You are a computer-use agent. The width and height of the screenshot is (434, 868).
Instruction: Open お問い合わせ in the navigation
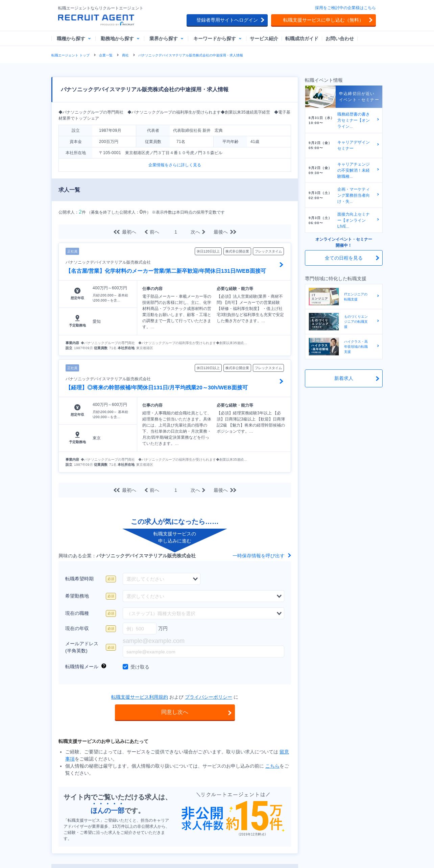tap(340, 39)
